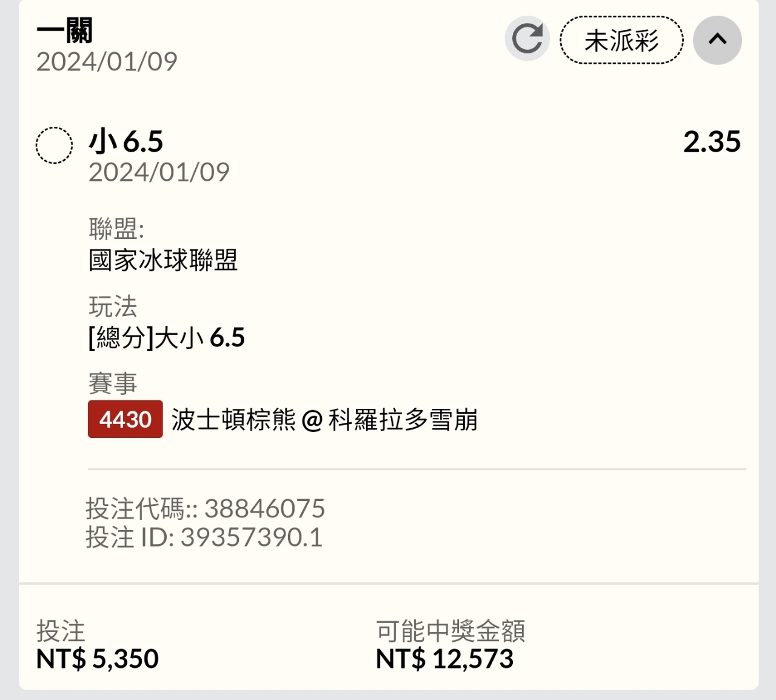Click the date below 小 6.5

(x=159, y=172)
